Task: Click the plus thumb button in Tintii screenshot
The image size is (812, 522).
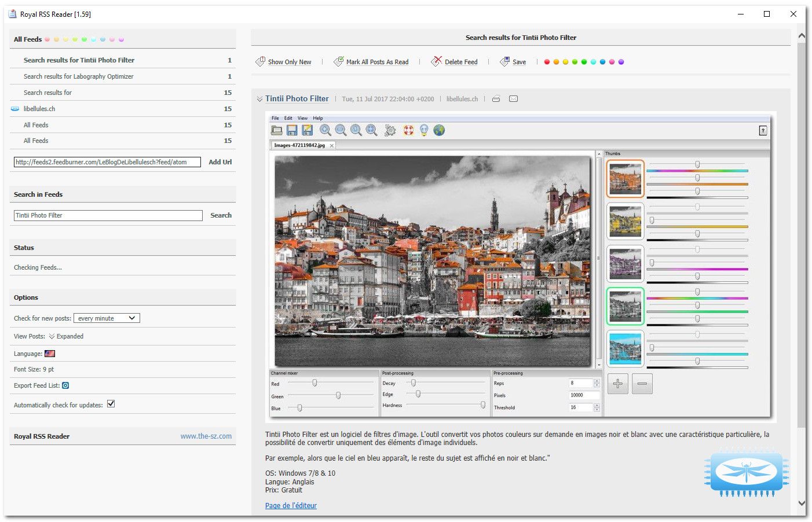Action: click(618, 384)
